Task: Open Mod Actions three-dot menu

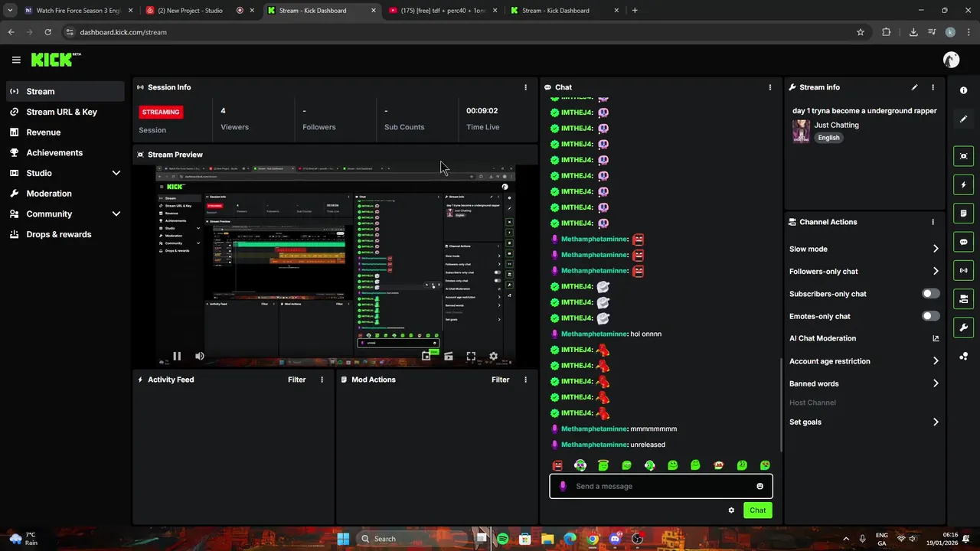Action: (x=525, y=380)
